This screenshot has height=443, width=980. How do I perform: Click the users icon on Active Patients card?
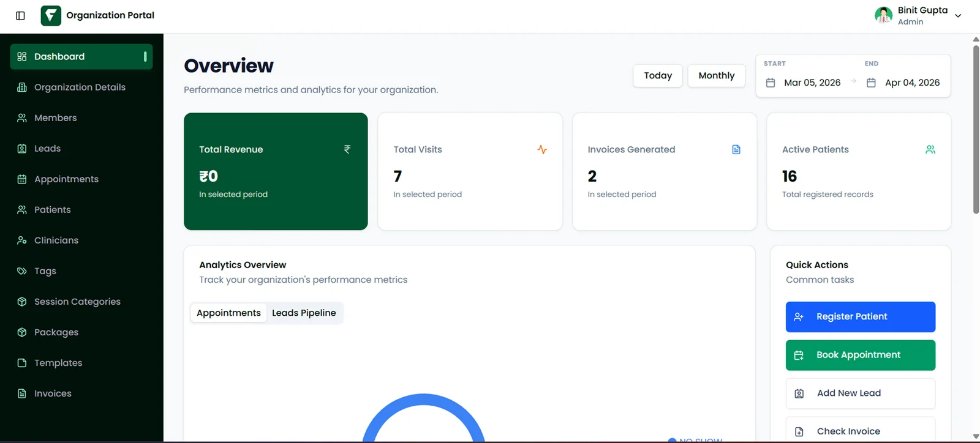(x=930, y=149)
